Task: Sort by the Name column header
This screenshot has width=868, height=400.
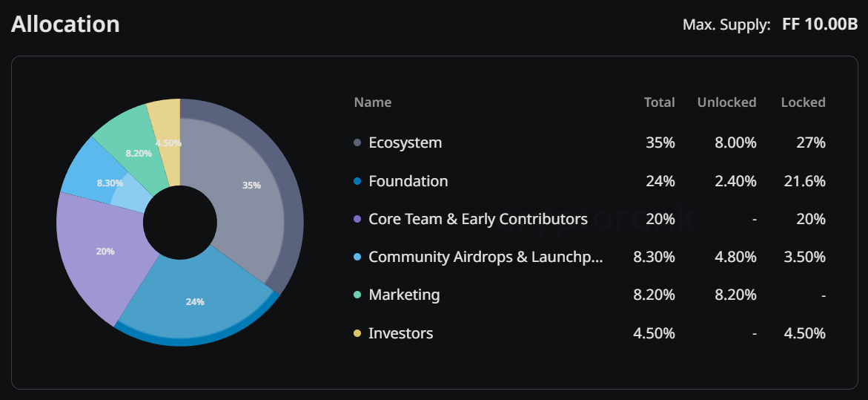Action: coord(373,102)
